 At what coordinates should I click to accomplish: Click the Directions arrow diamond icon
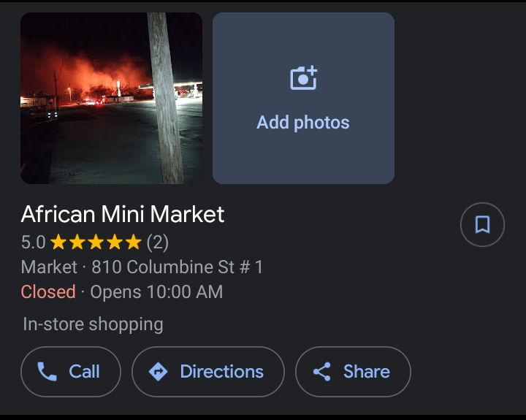[x=158, y=372]
